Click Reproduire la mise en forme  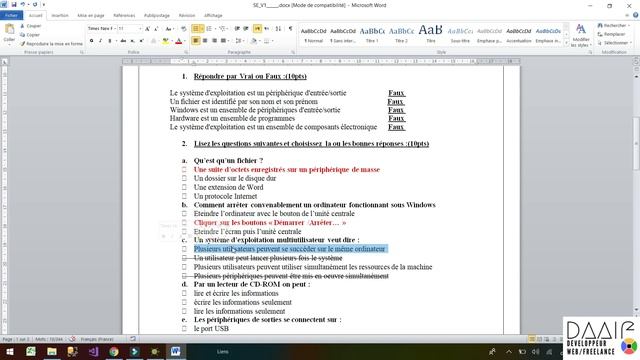(51, 43)
